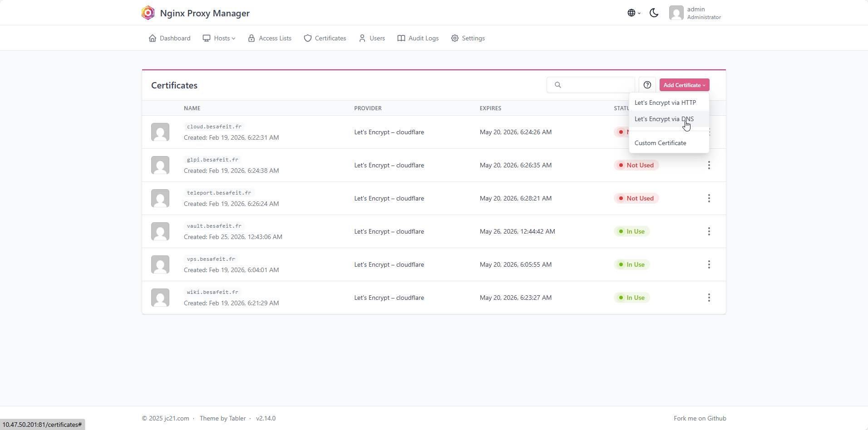Open actions menu for vault.besafeit.fr
868x430 pixels.
click(x=709, y=231)
